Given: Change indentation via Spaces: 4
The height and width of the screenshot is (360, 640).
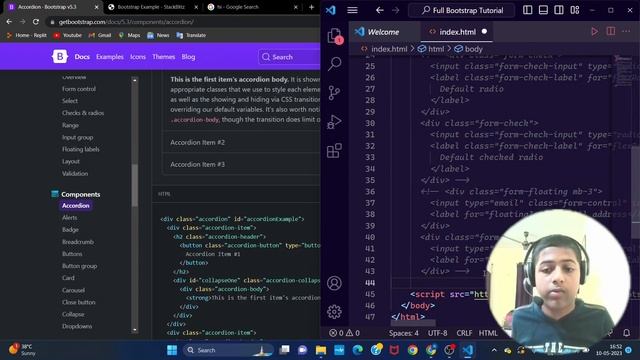Looking at the screenshot, I should tap(403, 333).
